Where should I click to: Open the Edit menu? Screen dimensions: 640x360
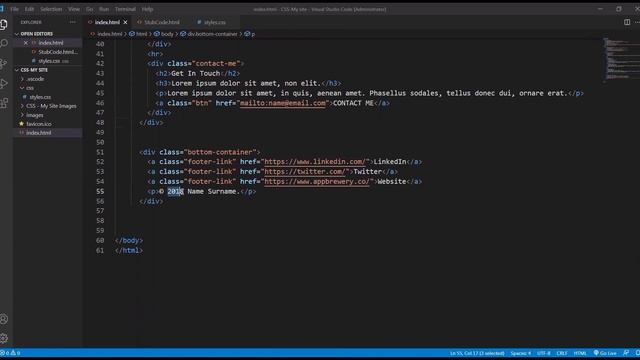[29, 9]
